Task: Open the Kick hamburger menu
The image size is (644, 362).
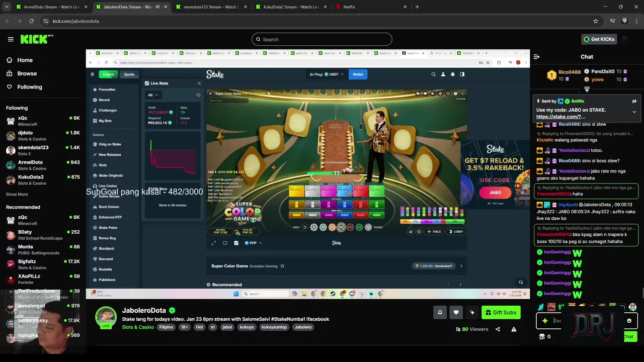Action: 11,39
